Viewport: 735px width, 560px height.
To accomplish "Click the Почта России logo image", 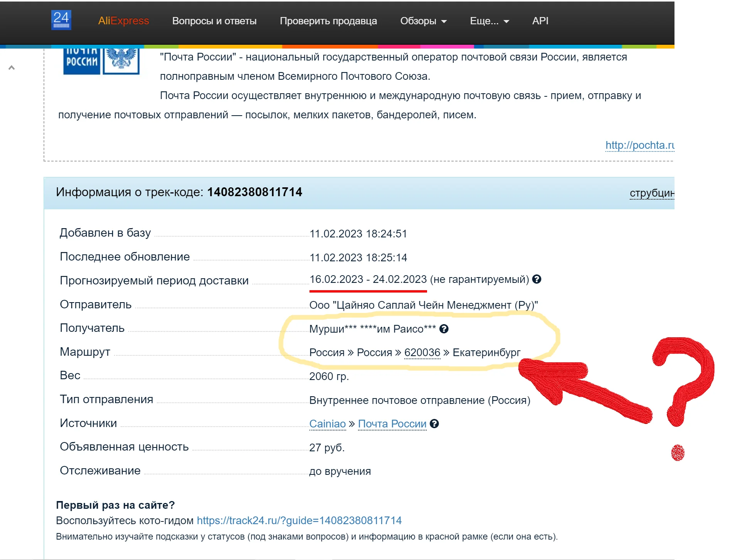I will (101, 61).
